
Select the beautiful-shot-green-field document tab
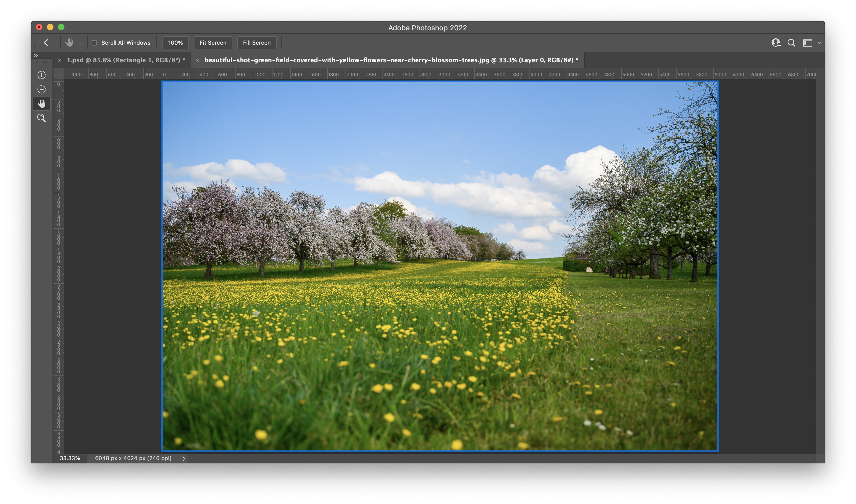pyautogui.click(x=391, y=60)
